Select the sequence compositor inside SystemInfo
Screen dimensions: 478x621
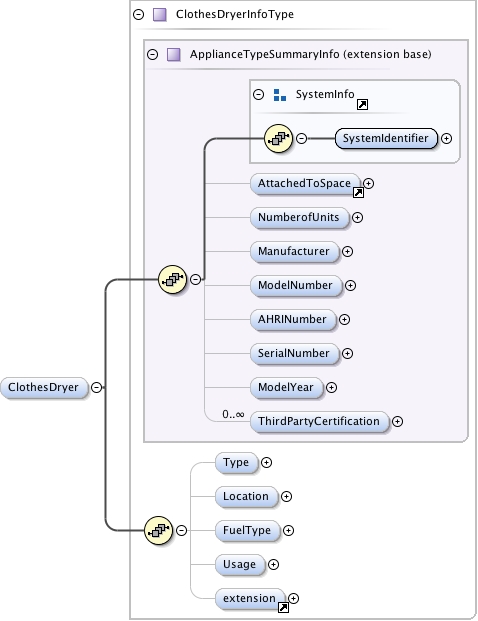click(278, 138)
